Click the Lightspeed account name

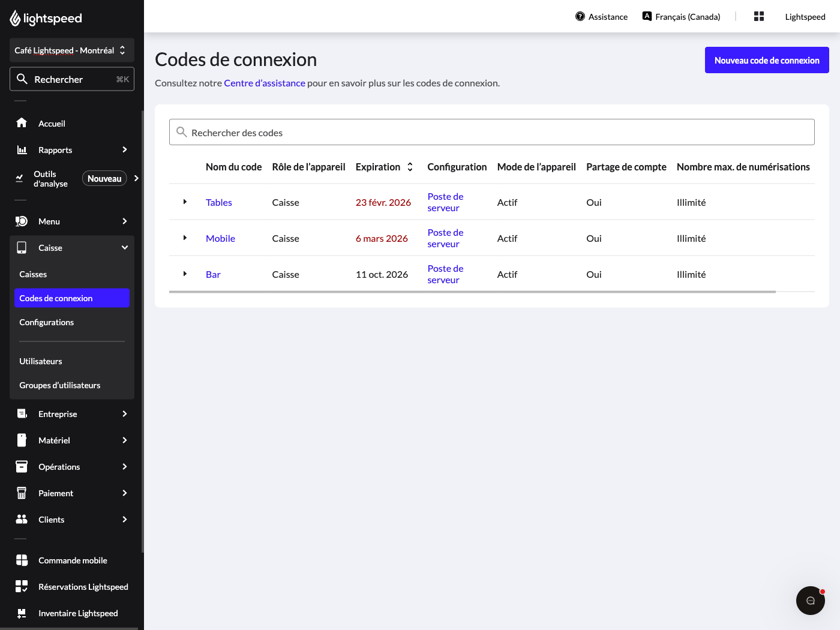click(805, 16)
